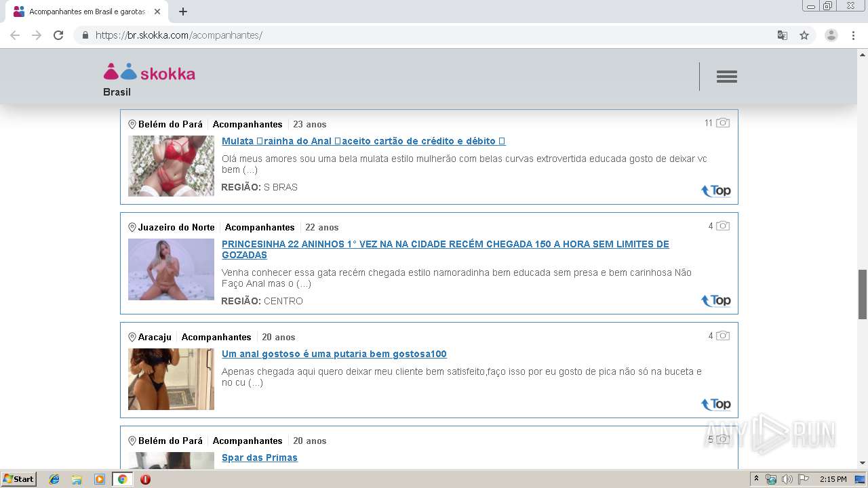Click the red taskbar icon
868x488 pixels.
click(145, 479)
